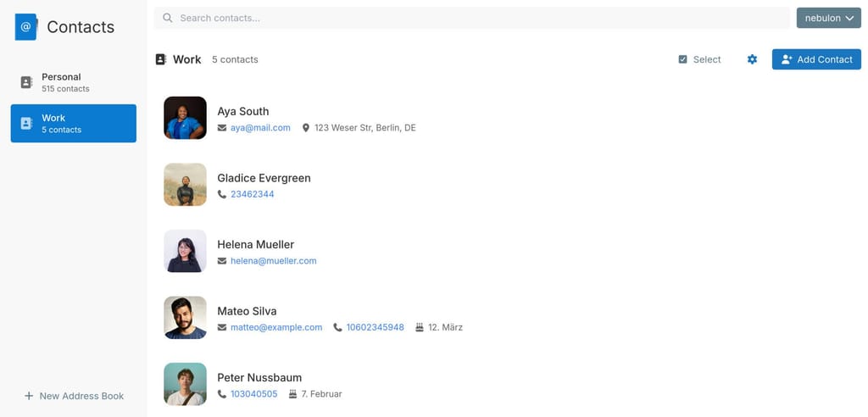
Task: Click the 5 contacts count in header
Action: (235, 59)
